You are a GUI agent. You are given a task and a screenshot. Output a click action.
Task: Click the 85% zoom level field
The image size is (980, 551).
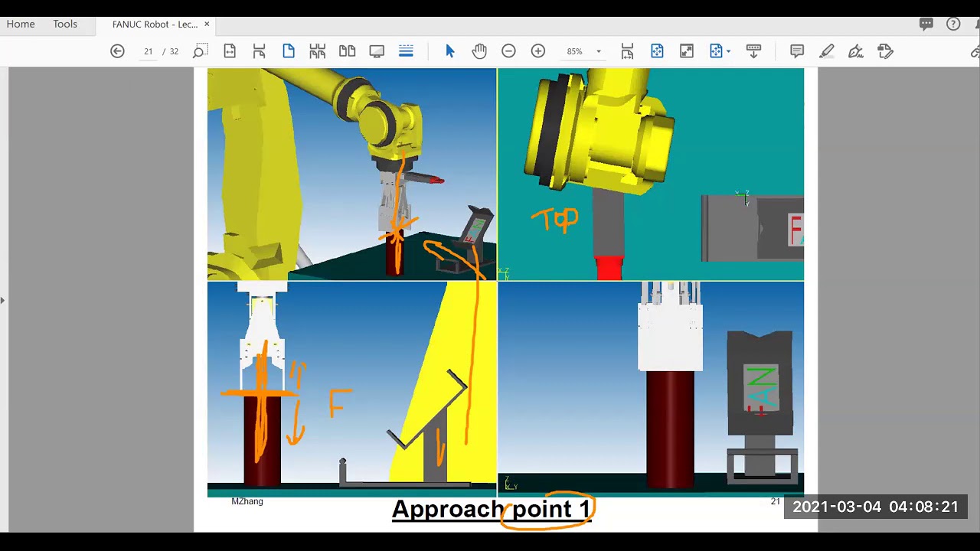point(575,51)
